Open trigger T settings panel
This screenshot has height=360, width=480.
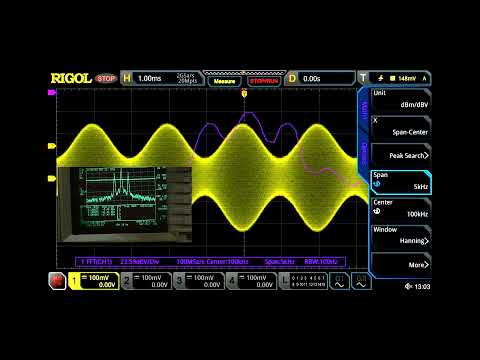pos(394,78)
